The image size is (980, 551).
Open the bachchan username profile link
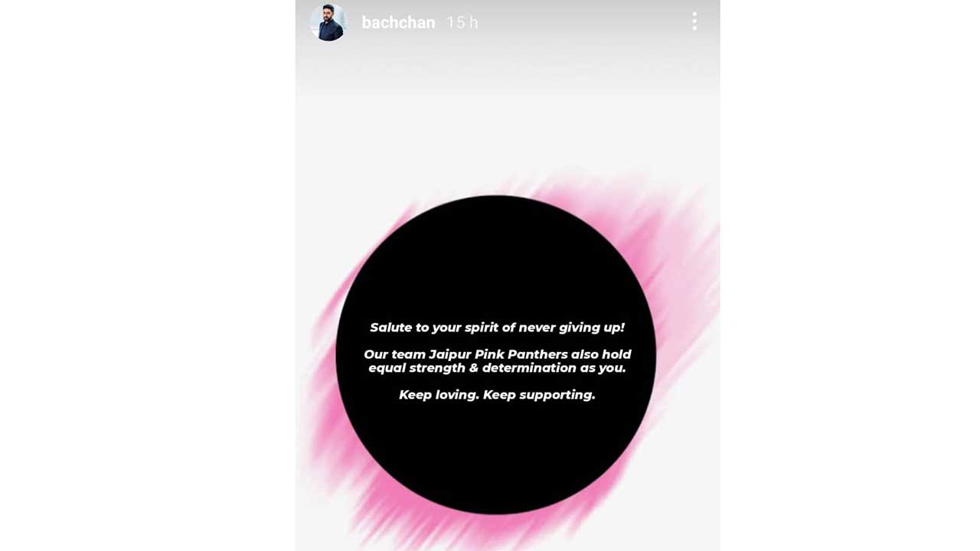tap(398, 23)
